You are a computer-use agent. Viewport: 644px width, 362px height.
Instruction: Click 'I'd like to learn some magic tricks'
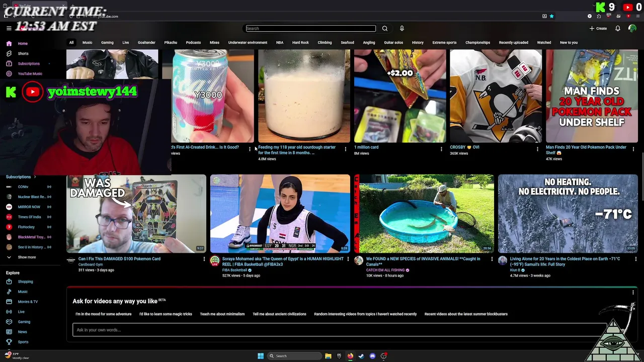click(166, 314)
